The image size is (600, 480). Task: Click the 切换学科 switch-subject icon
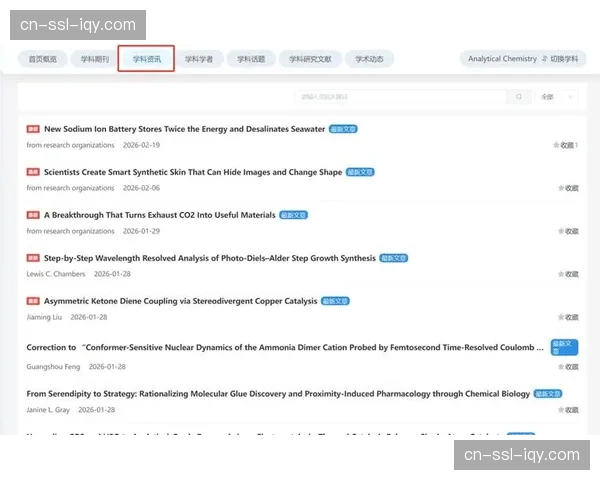545,59
